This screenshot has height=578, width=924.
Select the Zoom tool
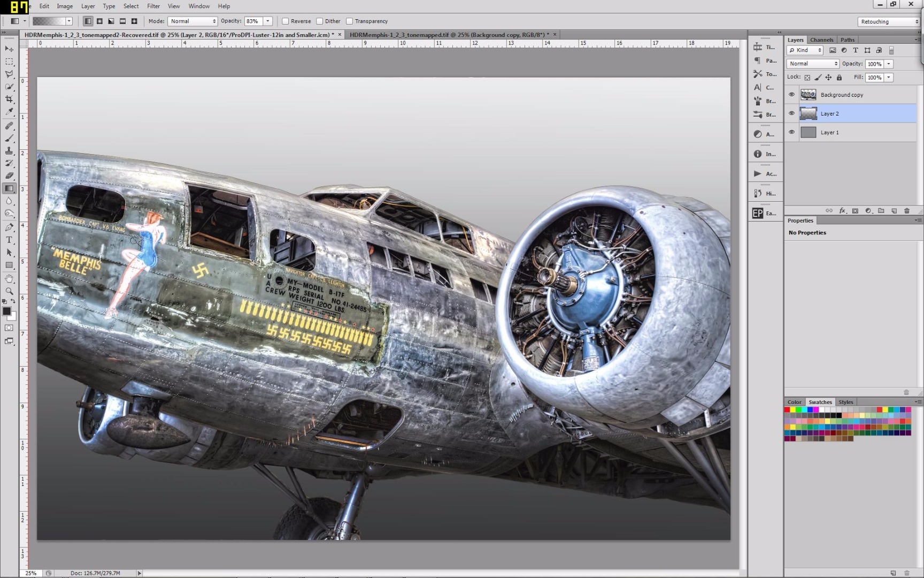pyautogui.click(x=9, y=291)
